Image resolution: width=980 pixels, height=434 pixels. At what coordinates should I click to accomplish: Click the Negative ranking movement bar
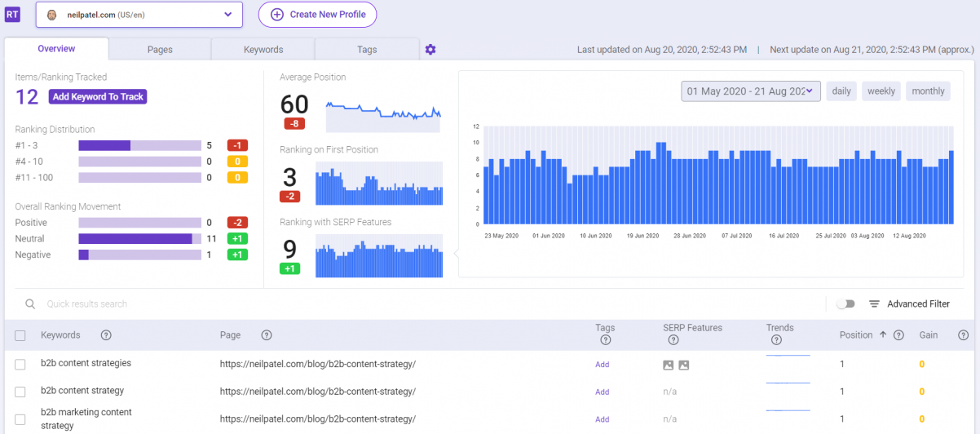coord(140,255)
